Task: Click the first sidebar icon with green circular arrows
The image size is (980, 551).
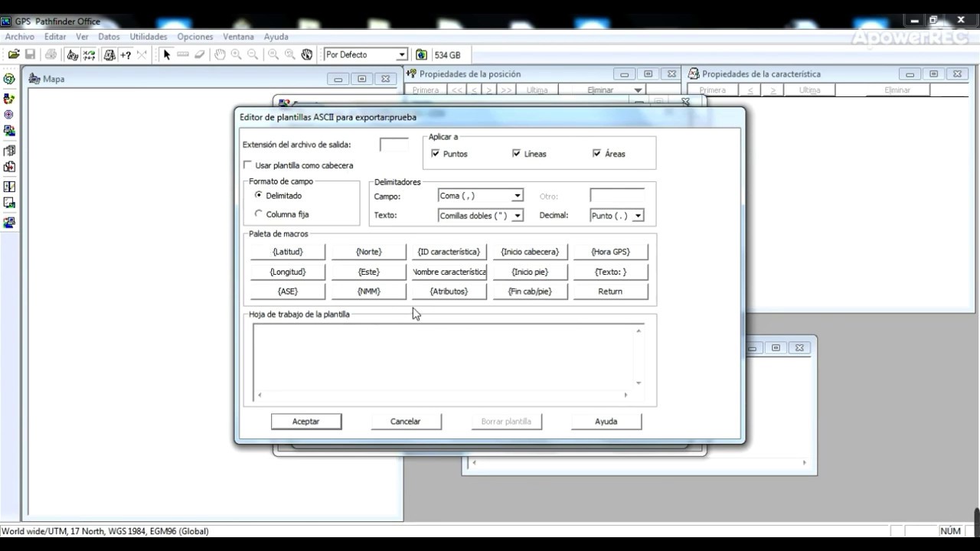Action: (9, 79)
